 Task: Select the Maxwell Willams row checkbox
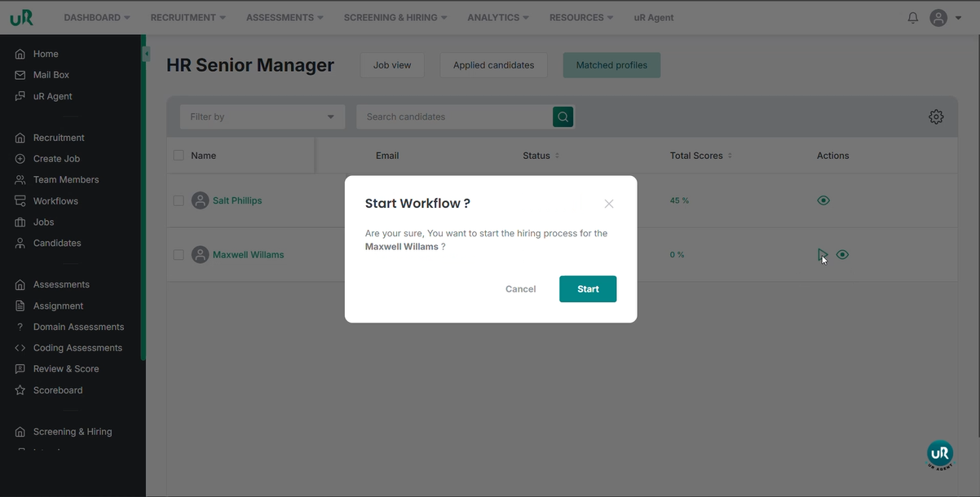pos(179,255)
